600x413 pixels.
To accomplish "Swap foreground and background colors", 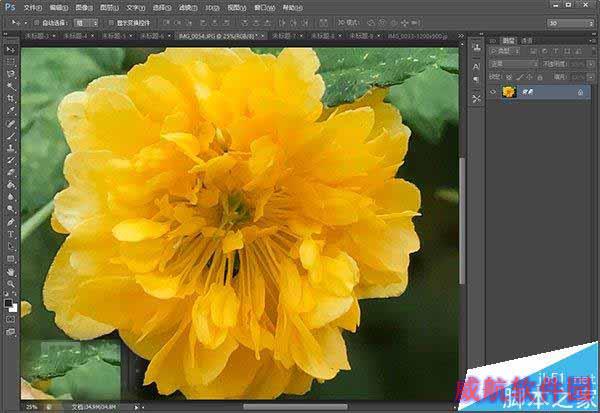I will pyautogui.click(x=14, y=294).
